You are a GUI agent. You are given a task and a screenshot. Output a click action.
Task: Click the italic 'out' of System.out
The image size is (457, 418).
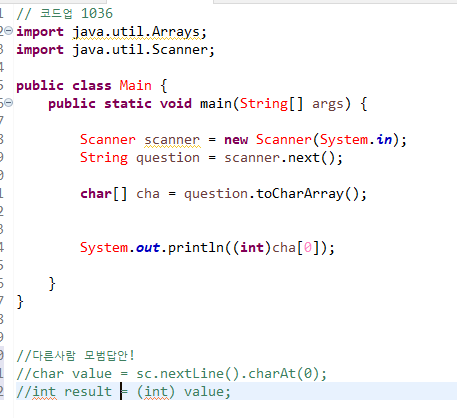click(x=148, y=248)
